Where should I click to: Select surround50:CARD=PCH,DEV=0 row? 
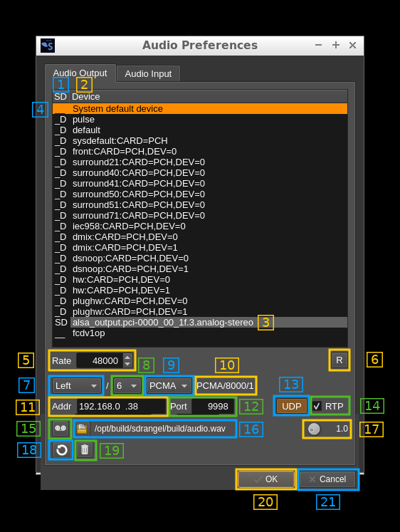coord(200,194)
